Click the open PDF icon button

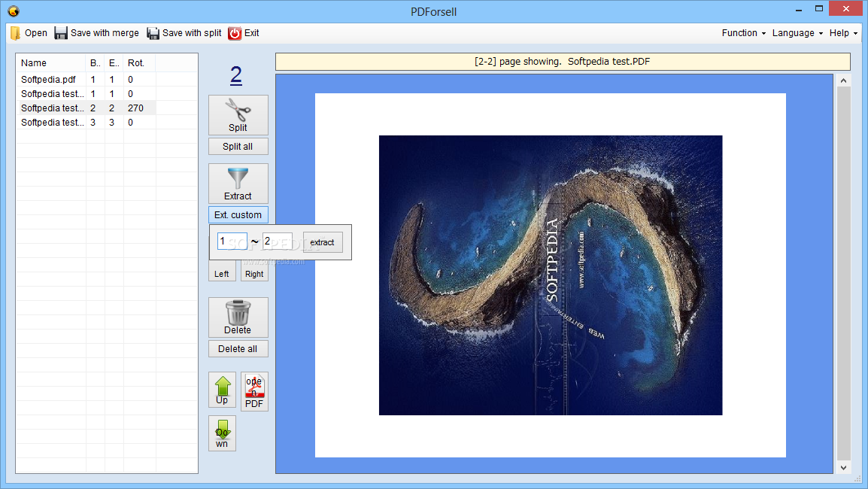pos(255,391)
